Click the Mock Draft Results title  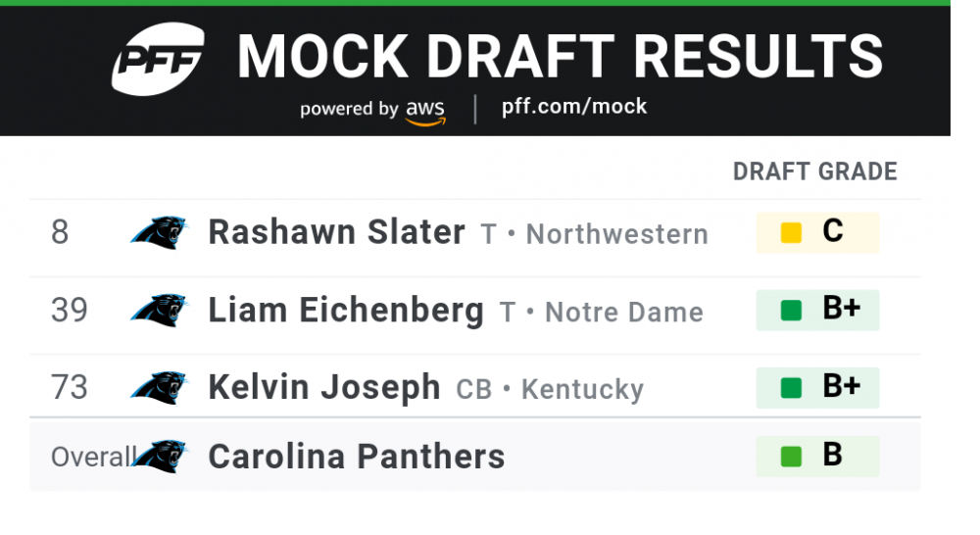[x=560, y=56]
